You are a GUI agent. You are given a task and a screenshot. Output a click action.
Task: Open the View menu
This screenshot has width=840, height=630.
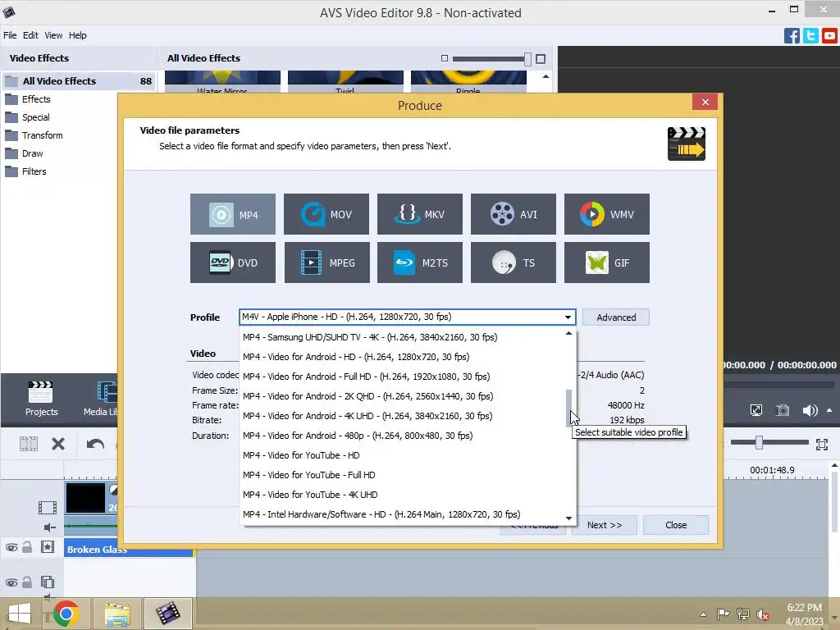pos(53,35)
